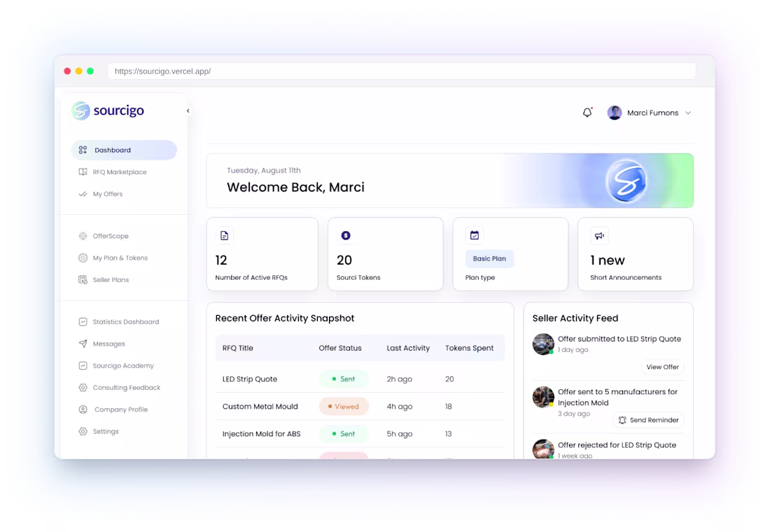Click the notification bell icon
The height and width of the screenshot is (532, 770).
587,112
